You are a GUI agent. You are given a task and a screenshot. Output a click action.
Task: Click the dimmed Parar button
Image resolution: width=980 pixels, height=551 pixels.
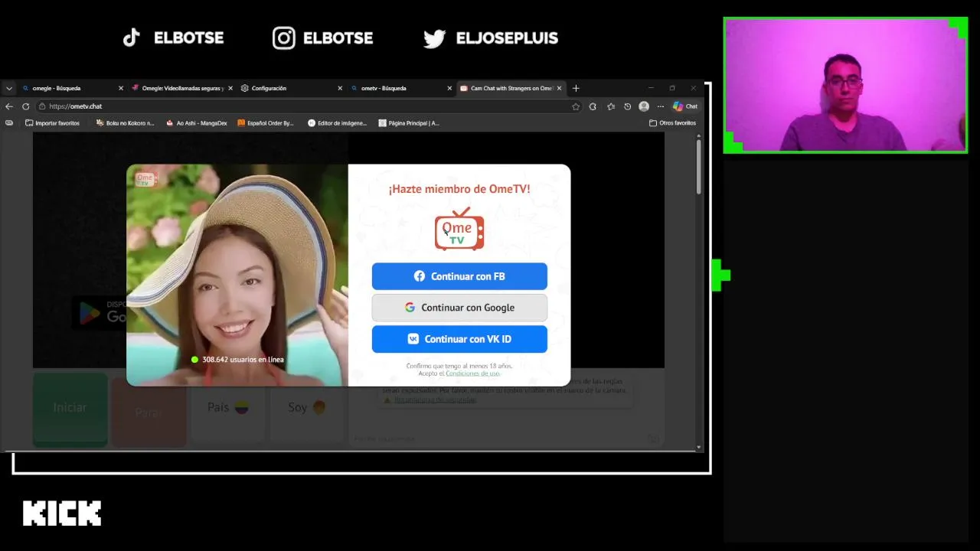pos(148,412)
